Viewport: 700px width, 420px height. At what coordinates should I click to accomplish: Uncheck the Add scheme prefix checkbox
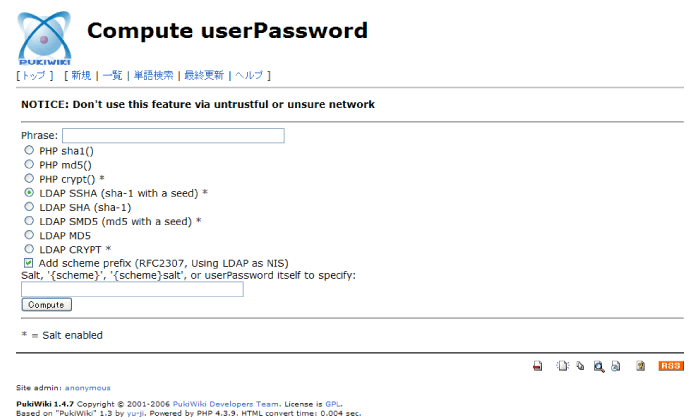[29, 263]
